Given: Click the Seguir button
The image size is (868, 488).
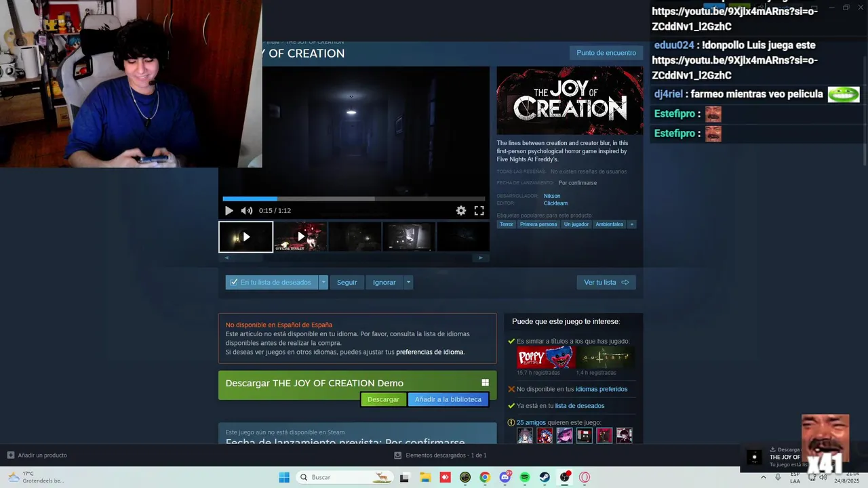Looking at the screenshot, I should coord(347,283).
